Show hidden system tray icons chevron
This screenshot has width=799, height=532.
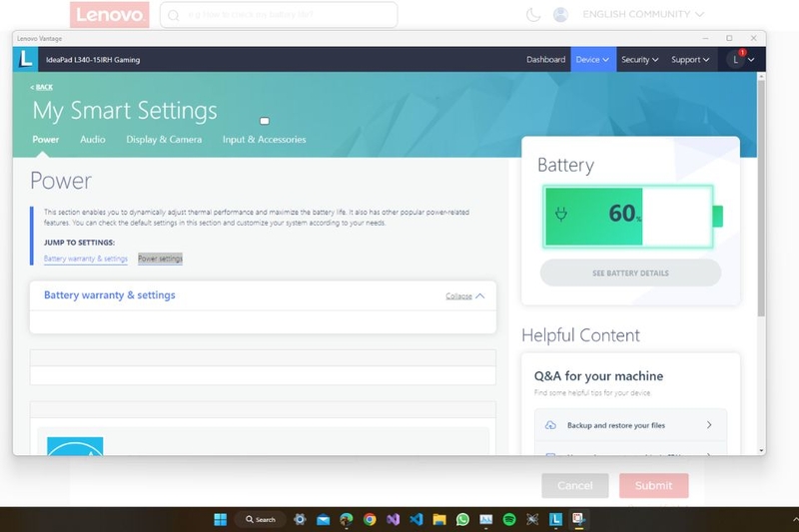coord(795,519)
